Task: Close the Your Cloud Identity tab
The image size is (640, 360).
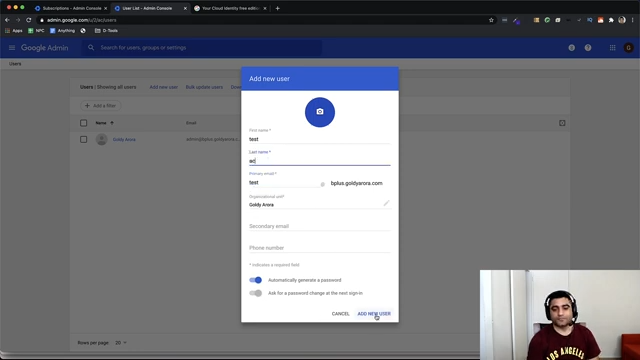Action: click(264, 8)
